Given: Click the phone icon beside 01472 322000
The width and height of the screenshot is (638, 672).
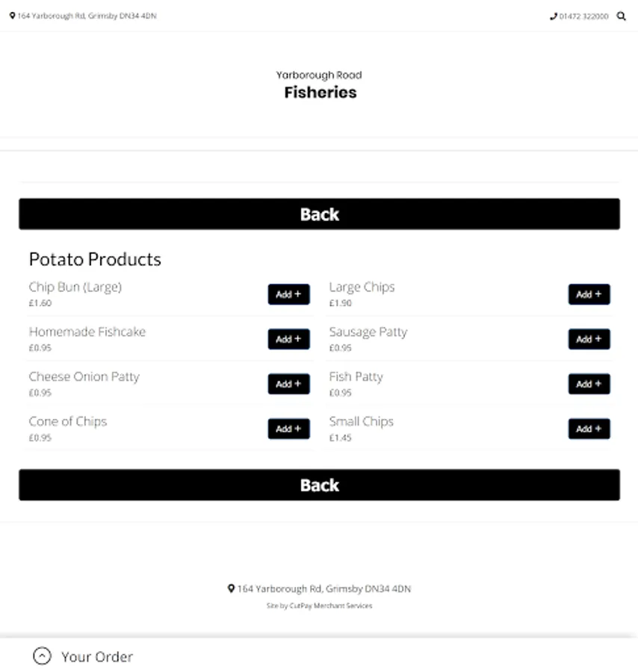Looking at the screenshot, I should pyautogui.click(x=554, y=16).
